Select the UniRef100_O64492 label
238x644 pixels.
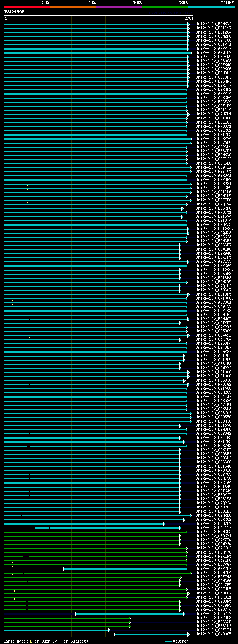point(213,335)
